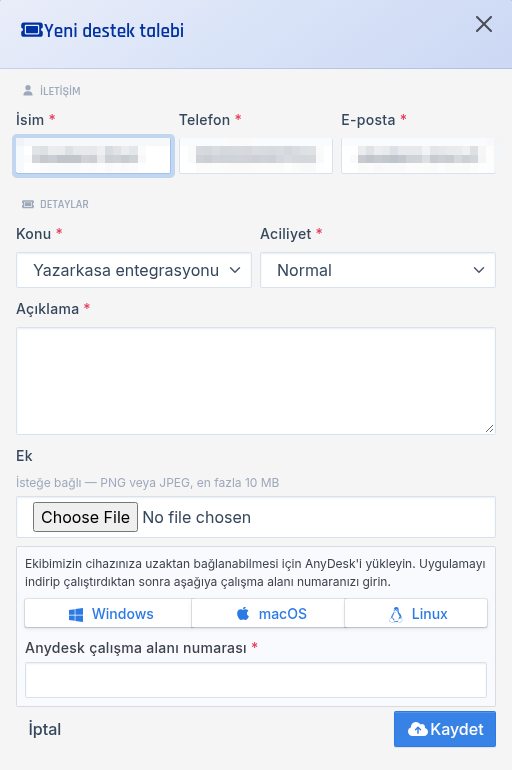Click the 'İsteğe bağlı — PNG veya JPEG' hint
This screenshot has height=770, width=512.
click(x=147, y=483)
